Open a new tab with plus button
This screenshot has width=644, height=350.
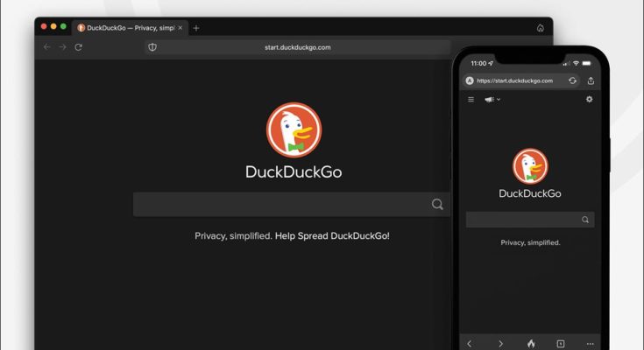(196, 28)
